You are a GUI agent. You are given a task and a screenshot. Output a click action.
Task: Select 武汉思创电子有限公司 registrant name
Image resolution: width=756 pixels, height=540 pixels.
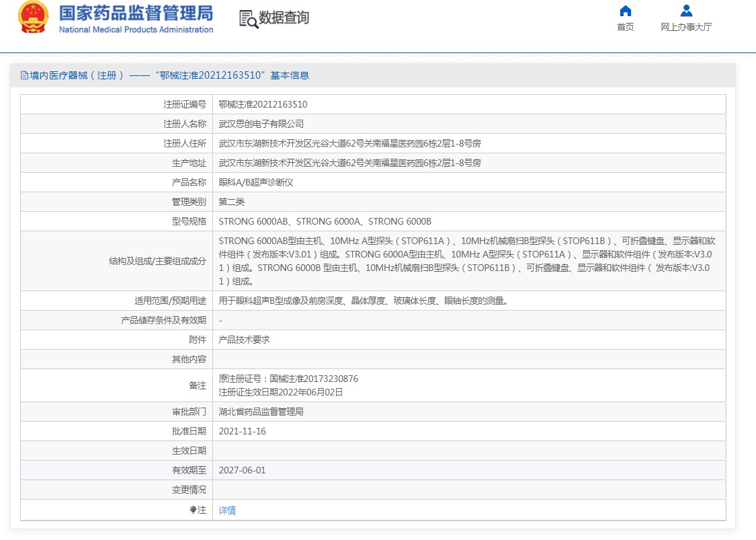[261, 124]
